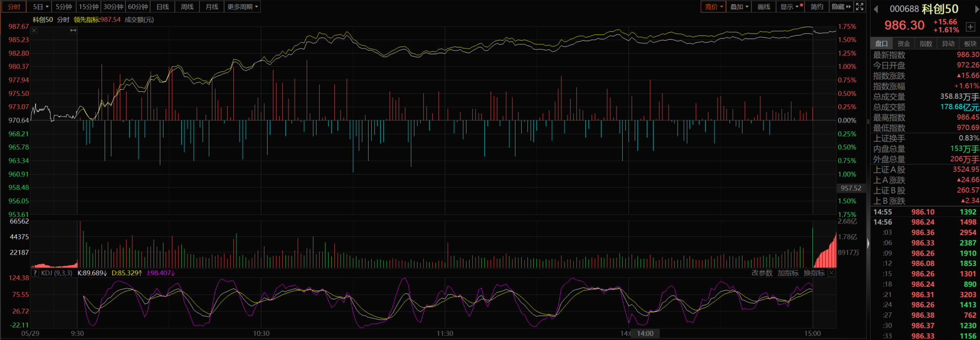The image size is (980, 340).
Task: Click 改参数 to edit indicator parameters
Action: [x=762, y=273]
